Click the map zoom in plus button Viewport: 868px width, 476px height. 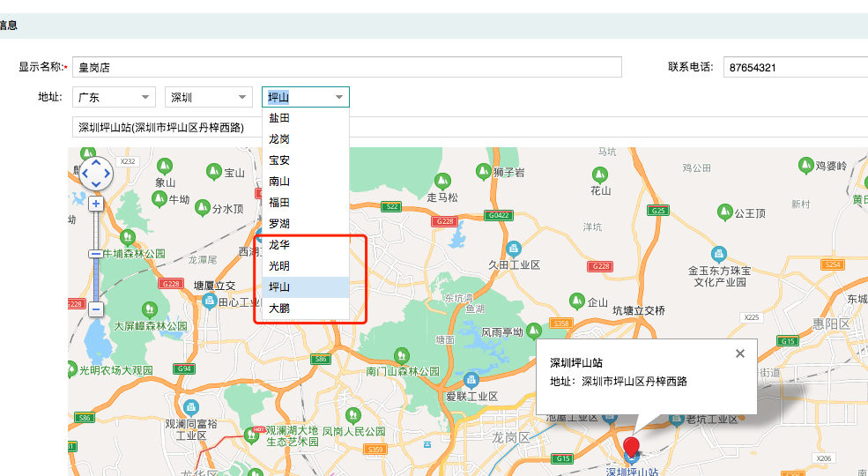coord(96,204)
